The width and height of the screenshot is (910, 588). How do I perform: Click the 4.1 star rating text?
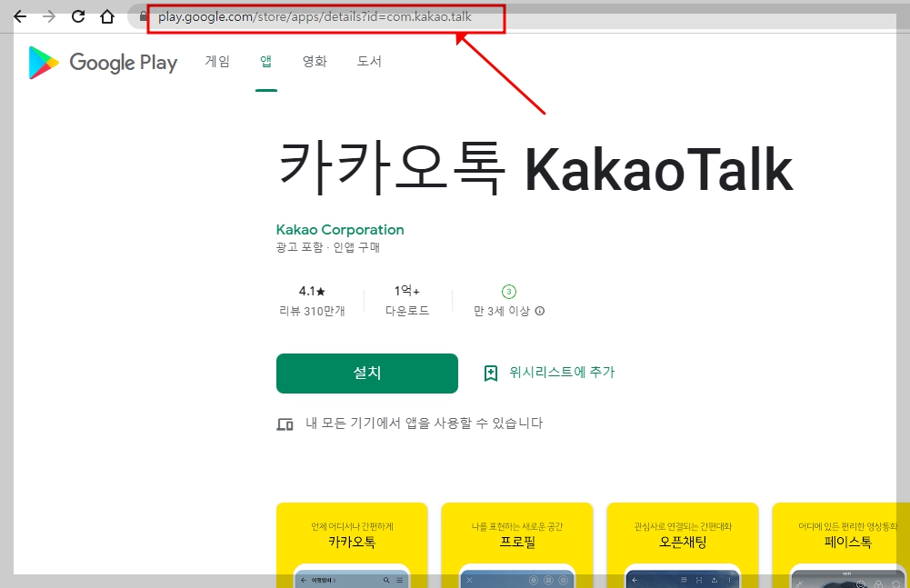pos(312,292)
